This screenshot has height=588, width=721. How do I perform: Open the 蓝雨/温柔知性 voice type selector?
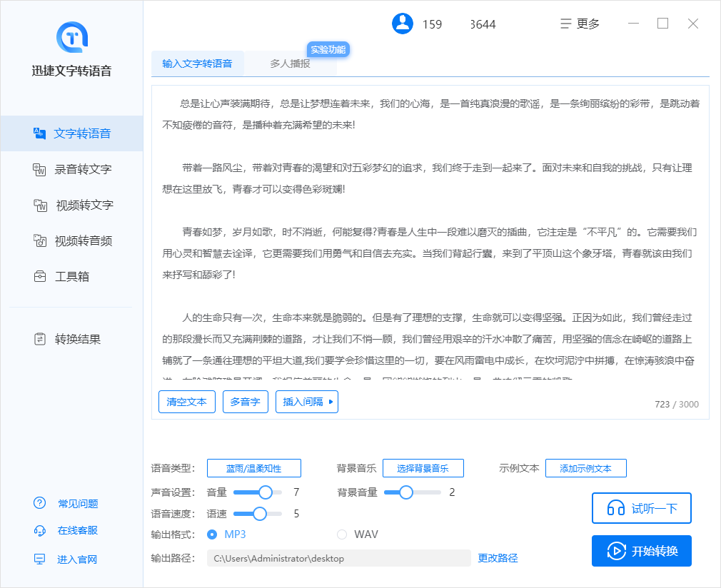(x=253, y=468)
